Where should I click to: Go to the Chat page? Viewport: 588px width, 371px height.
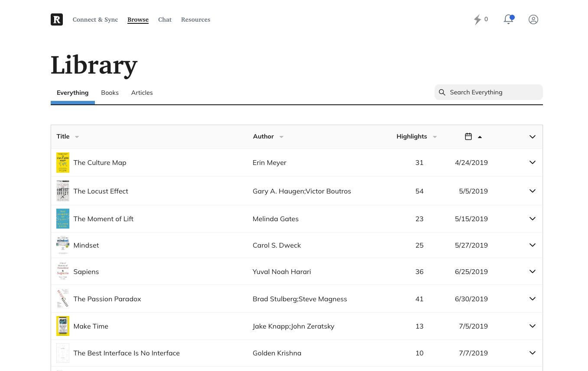pos(165,19)
